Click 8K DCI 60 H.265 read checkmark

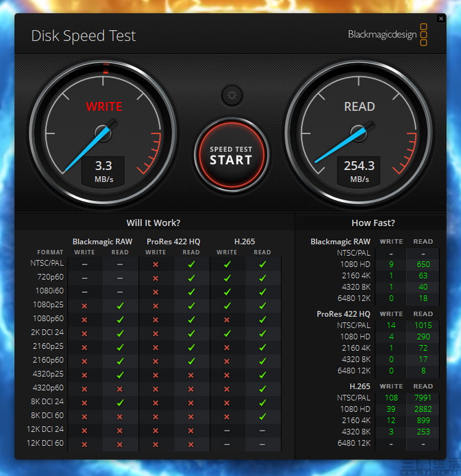(262, 417)
